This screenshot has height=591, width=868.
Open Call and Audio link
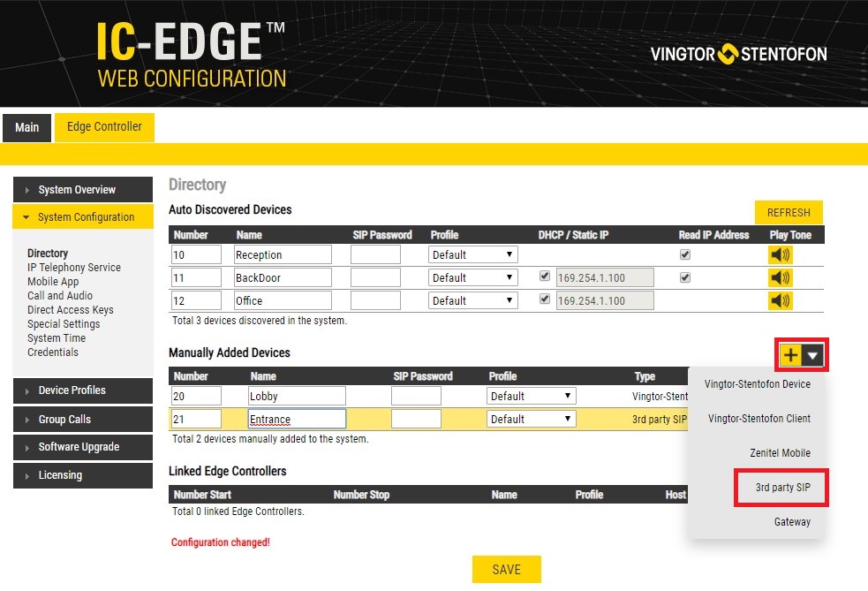[x=60, y=295]
